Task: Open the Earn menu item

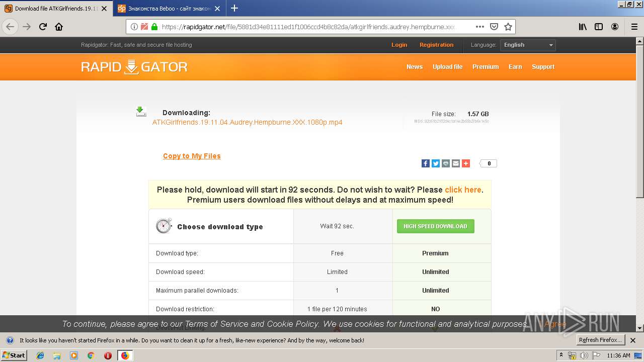Action: (515, 67)
